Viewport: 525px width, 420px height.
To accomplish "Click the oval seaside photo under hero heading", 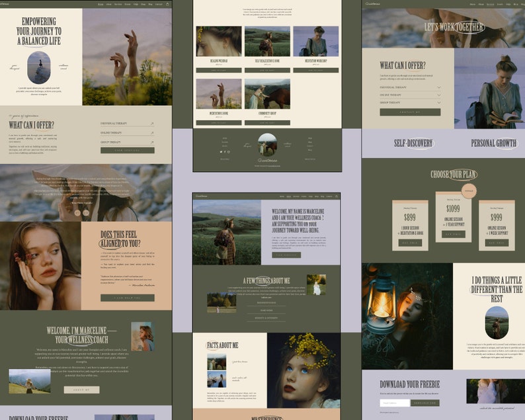I will coord(39,67).
